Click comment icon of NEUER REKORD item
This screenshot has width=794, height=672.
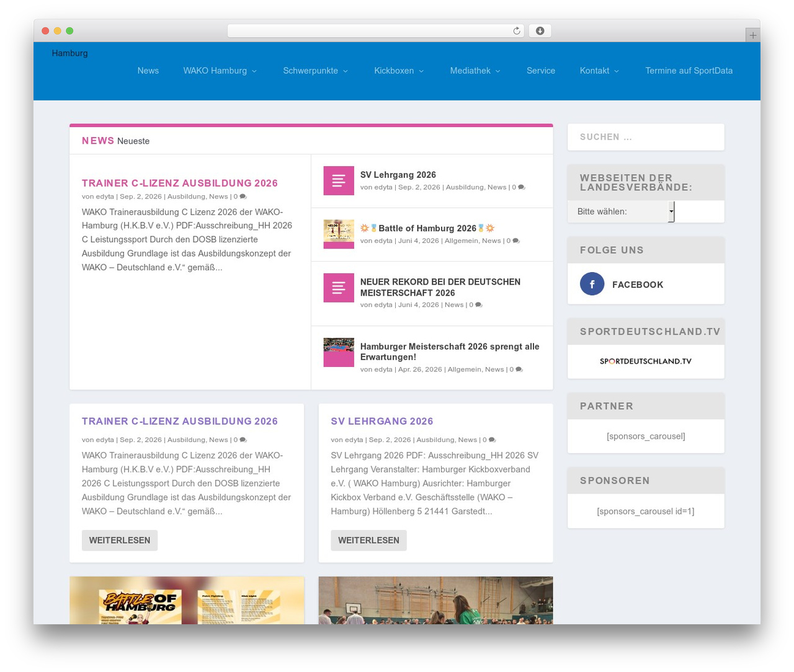(479, 305)
